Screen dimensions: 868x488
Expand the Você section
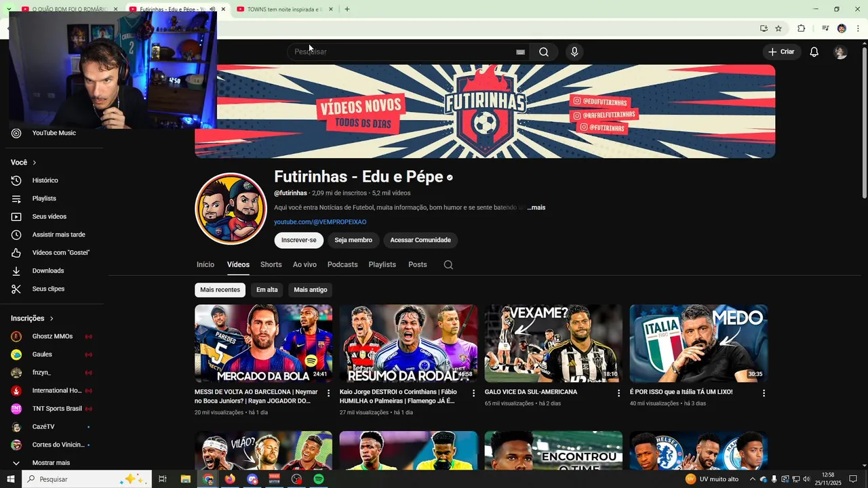pos(24,163)
